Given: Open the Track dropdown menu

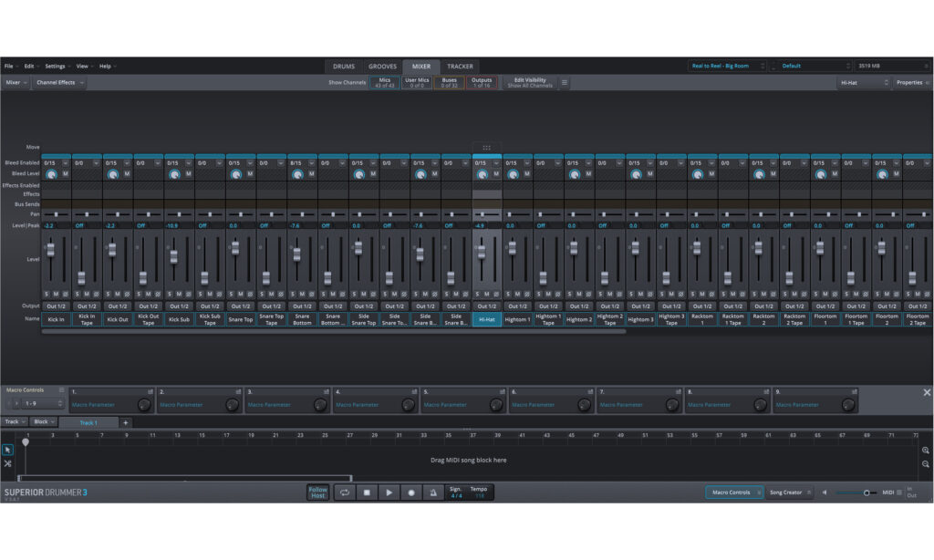Looking at the screenshot, I should pyautogui.click(x=15, y=421).
